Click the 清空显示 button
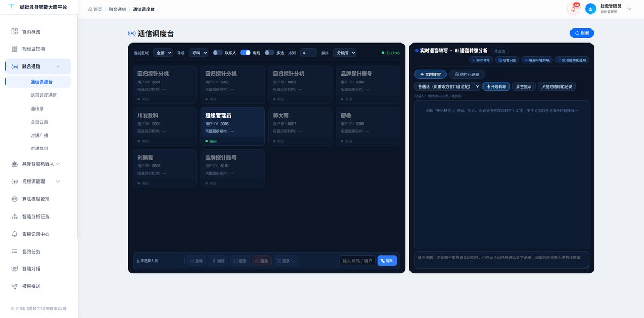Image resolution: width=644 pixels, height=318 pixels. pyautogui.click(x=524, y=86)
